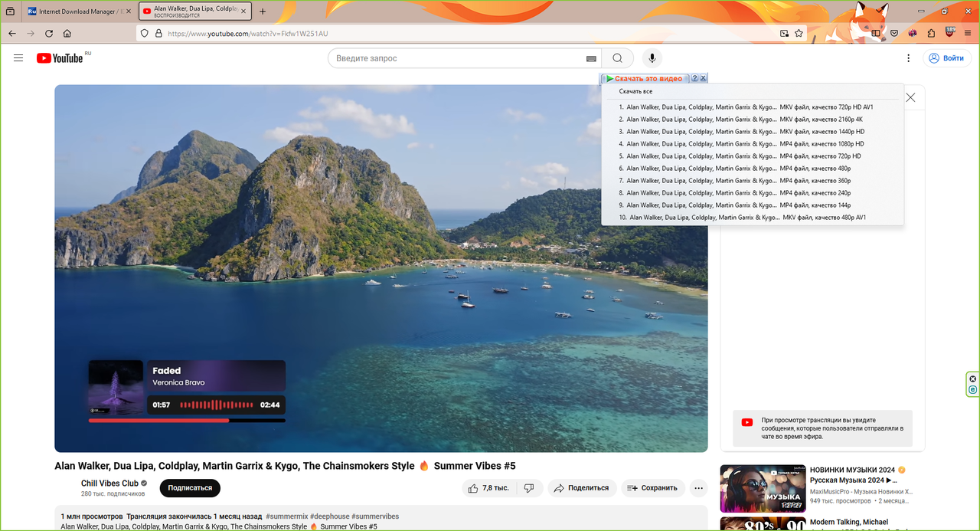Open tracking protection shield icon
Screen dimensions: 980x531
click(x=144, y=34)
